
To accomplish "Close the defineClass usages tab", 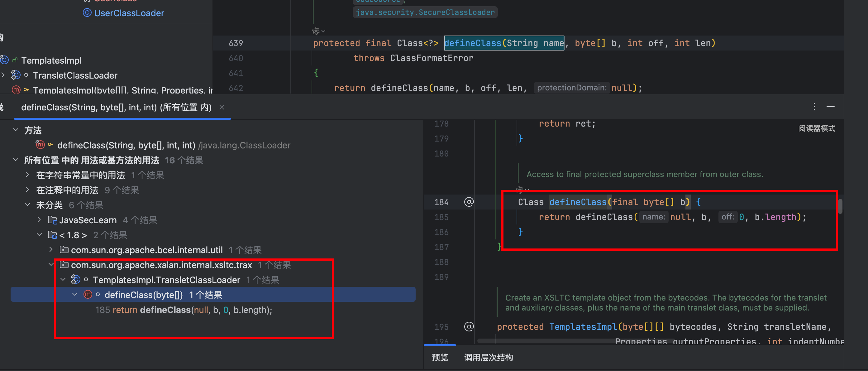I will click(222, 107).
